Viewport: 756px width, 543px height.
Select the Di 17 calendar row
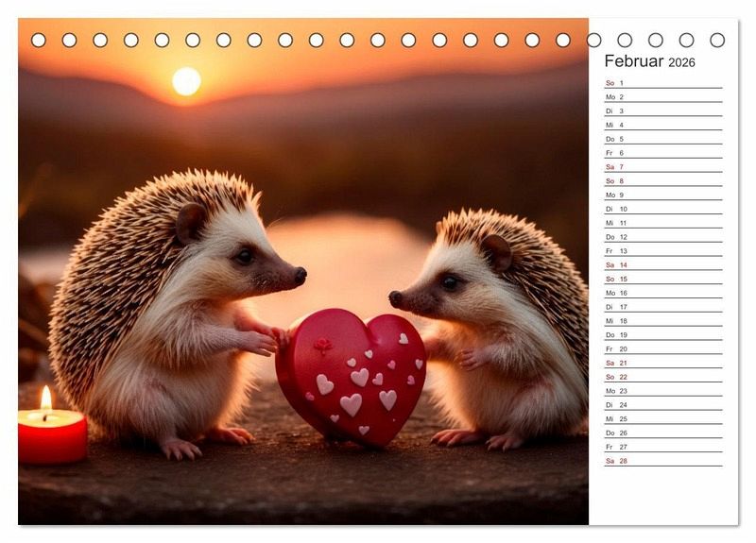click(x=663, y=306)
